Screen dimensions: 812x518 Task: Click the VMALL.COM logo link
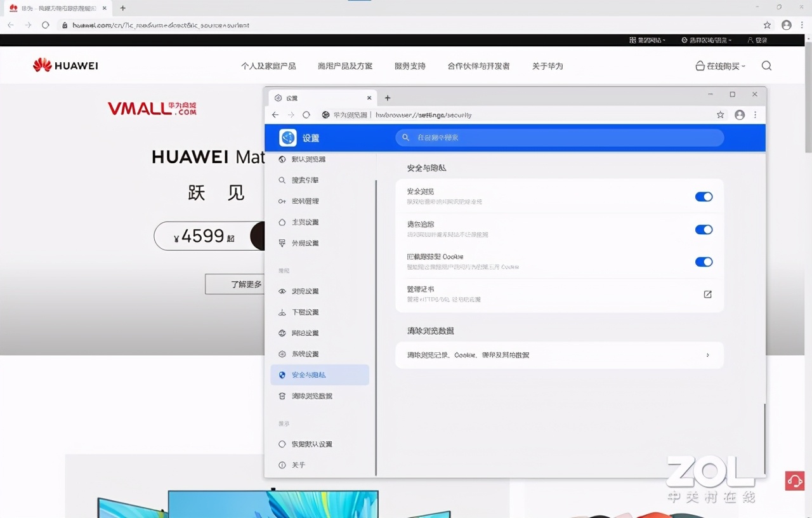152,109
